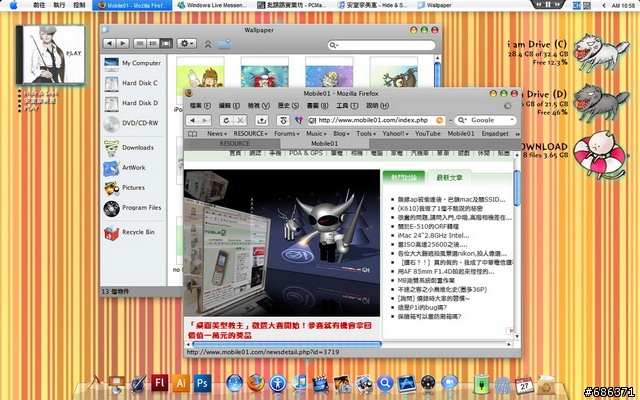Switch Wallpaper window to list view
This screenshot has height=400, width=640.
coord(153,43)
